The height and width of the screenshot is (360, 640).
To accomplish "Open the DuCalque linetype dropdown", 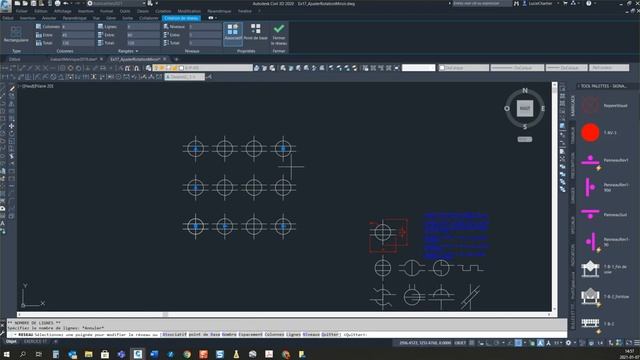I will (x=517, y=68).
